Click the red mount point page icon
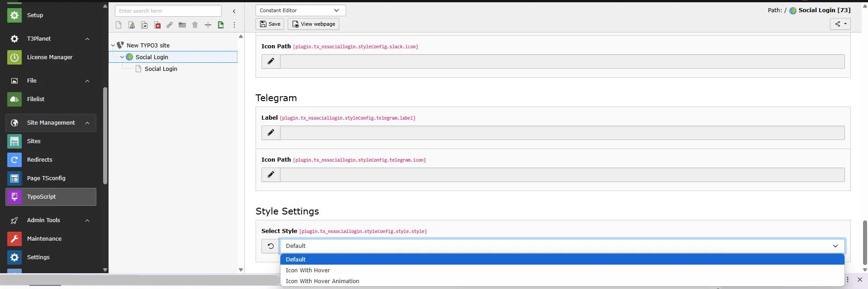This screenshot has width=868, height=289. click(x=157, y=25)
